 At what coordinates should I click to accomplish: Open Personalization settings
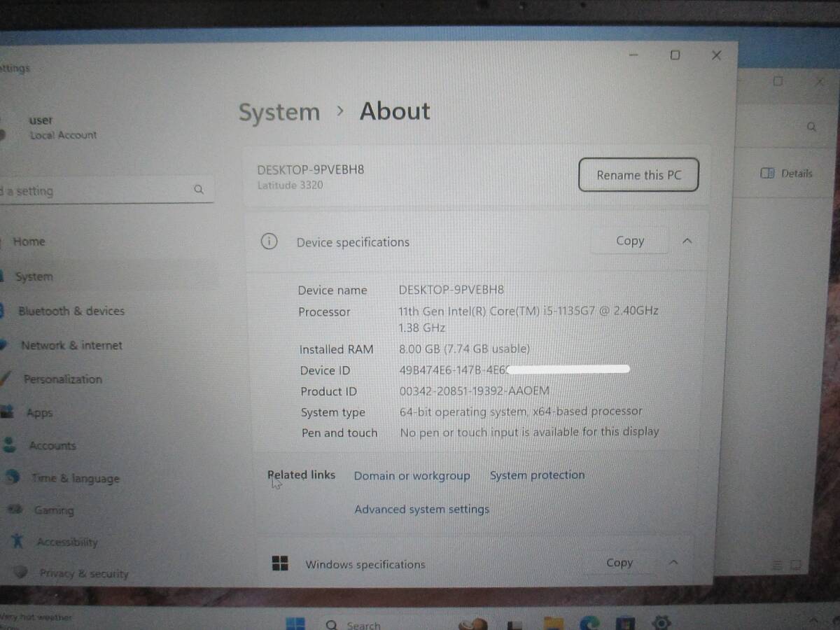(x=62, y=379)
